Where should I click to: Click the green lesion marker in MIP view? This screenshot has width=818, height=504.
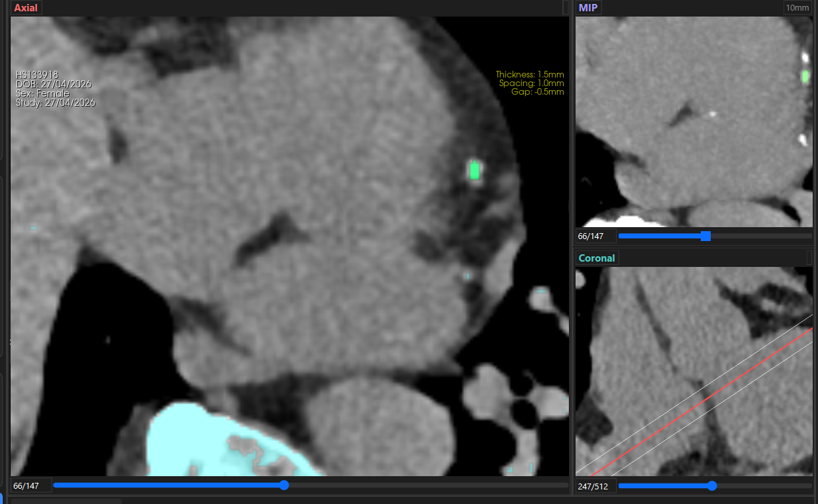805,77
